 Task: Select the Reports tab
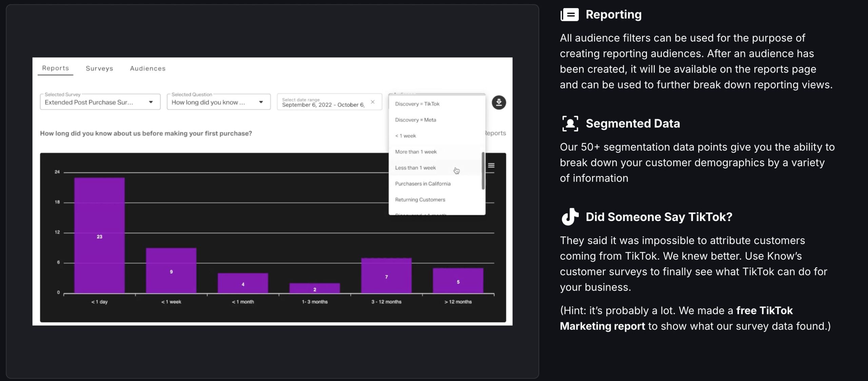(x=55, y=68)
